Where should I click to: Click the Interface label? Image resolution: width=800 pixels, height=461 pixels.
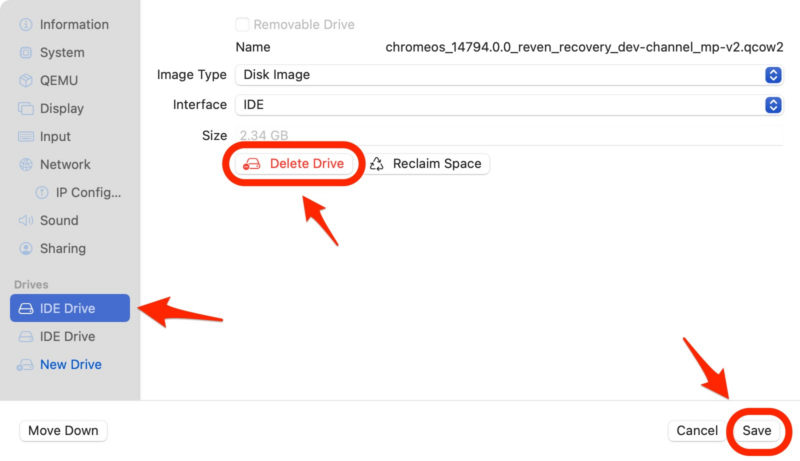[x=199, y=105]
